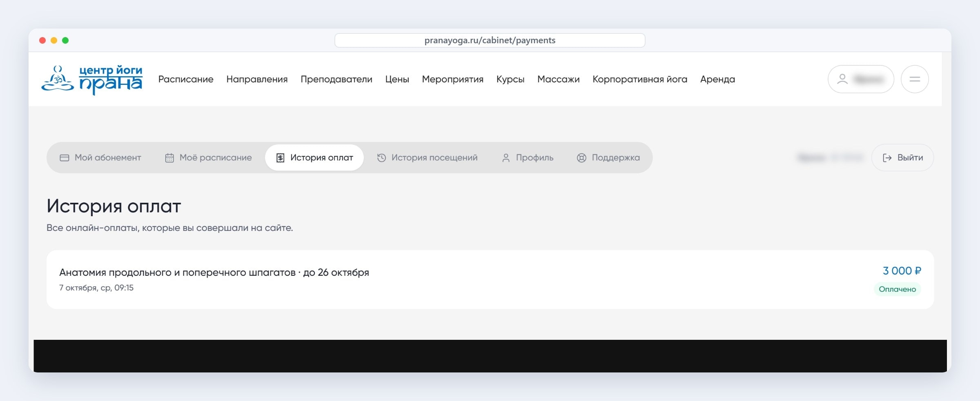
Task: Click the calendar icon beside Моё расписание
Action: click(x=169, y=158)
